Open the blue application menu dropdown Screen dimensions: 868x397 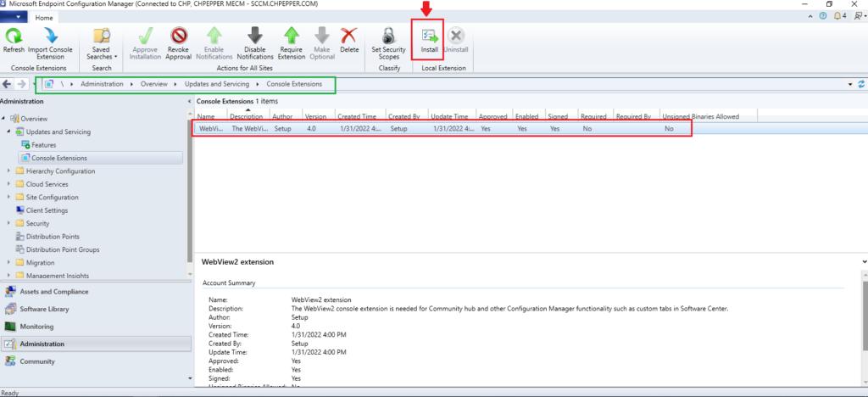click(14, 17)
